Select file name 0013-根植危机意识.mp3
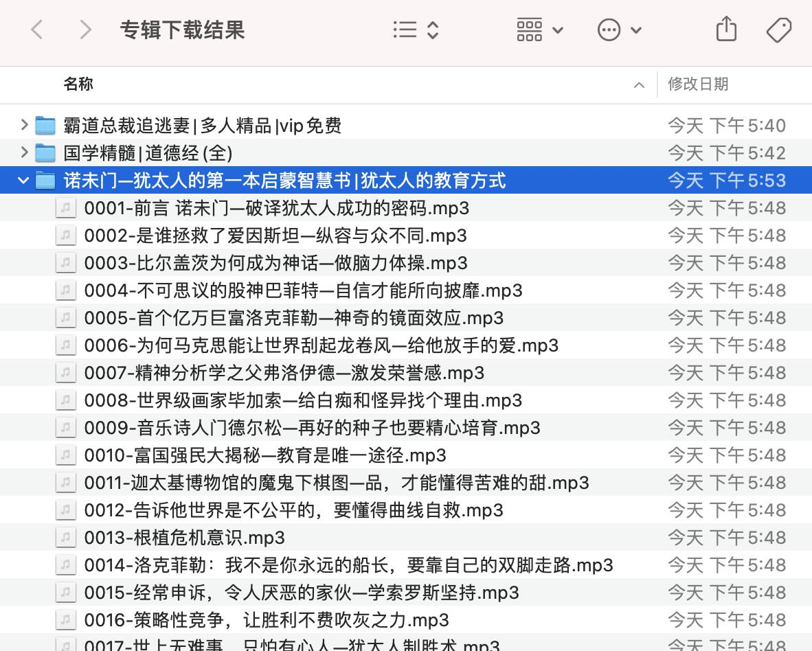 click(184, 537)
